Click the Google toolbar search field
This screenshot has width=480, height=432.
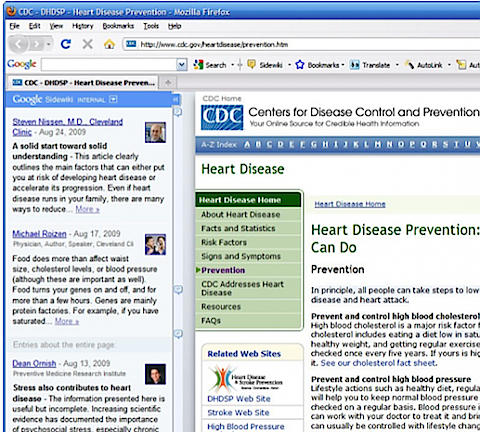109,65
